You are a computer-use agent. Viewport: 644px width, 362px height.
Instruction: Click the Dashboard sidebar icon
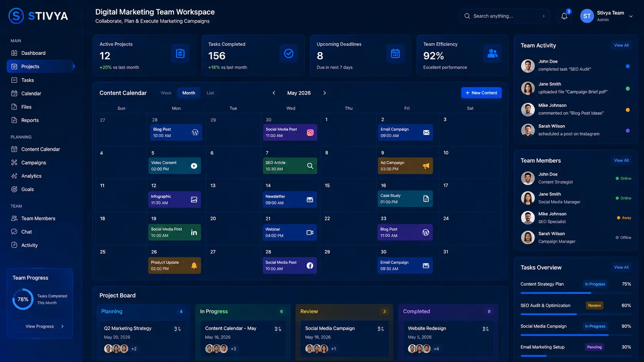(14, 53)
